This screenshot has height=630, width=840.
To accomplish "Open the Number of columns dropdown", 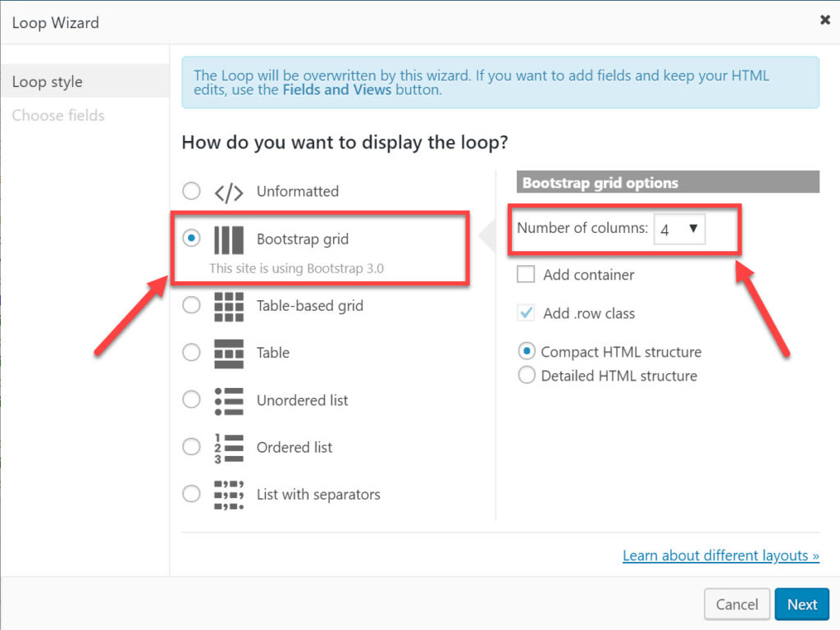I will (x=679, y=230).
